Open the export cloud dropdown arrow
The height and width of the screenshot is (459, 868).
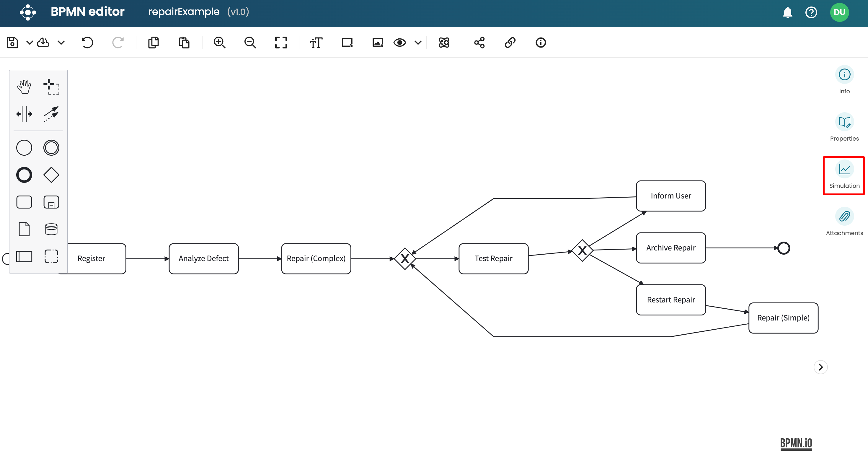click(61, 43)
